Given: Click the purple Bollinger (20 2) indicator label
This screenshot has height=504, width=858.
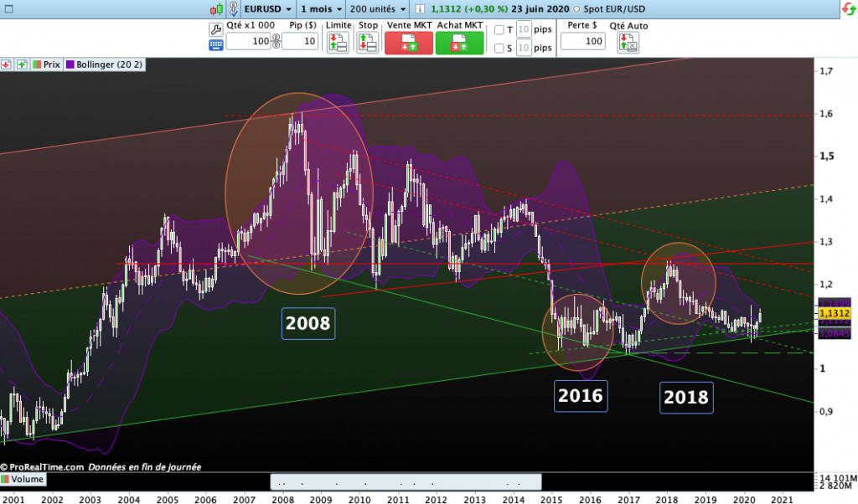Looking at the screenshot, I should [105, 64].
